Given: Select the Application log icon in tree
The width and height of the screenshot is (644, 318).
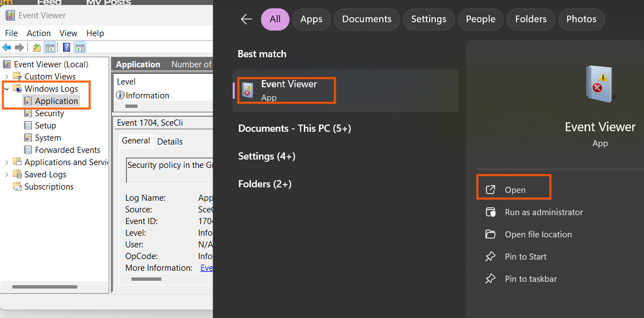Looking at the screenshot, I should [x=28, y=101].
